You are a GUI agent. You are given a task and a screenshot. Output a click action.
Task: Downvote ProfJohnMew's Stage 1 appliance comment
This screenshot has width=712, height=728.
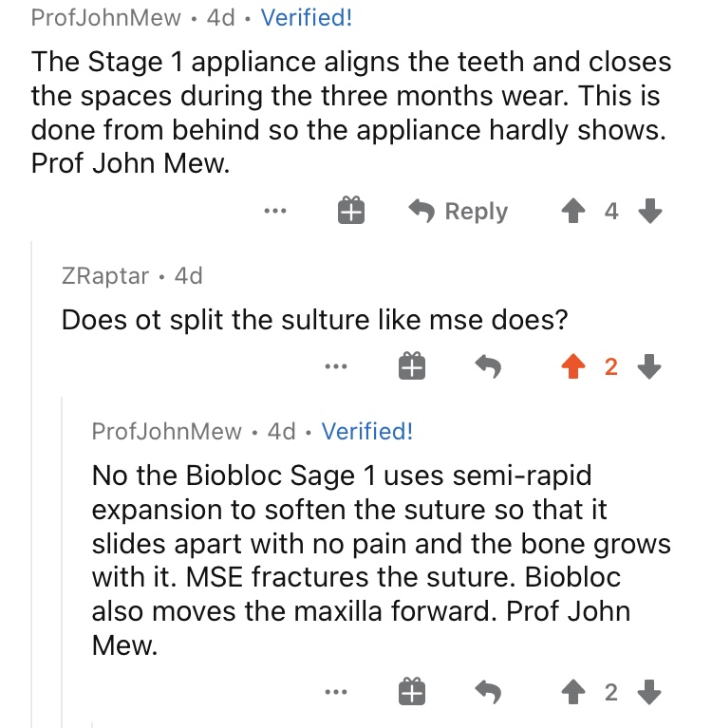(649, 211)
